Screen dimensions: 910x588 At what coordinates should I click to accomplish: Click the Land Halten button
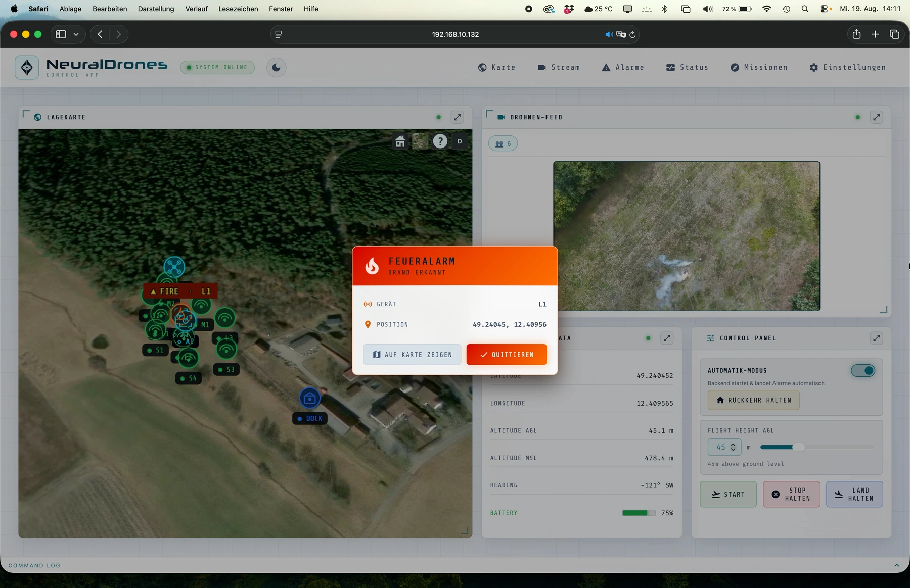click(x=854, y=494)
